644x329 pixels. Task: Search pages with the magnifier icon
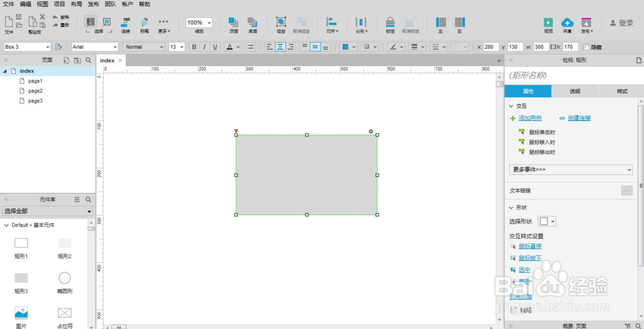(x=88, y=61)
